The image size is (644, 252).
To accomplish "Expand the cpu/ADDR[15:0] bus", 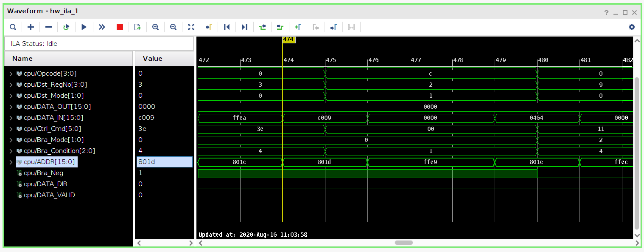I will [x=11, y=162].
